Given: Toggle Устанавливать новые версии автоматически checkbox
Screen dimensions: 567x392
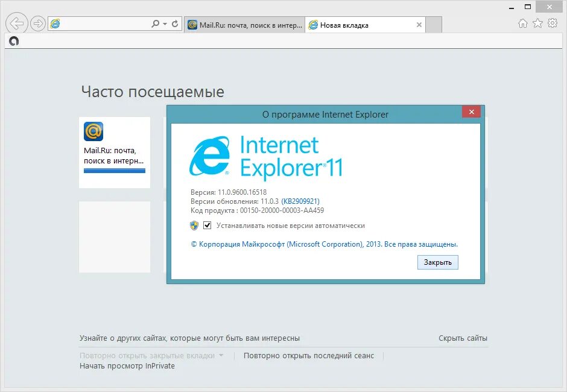Looking at the screenshot, I should (207, 226).
